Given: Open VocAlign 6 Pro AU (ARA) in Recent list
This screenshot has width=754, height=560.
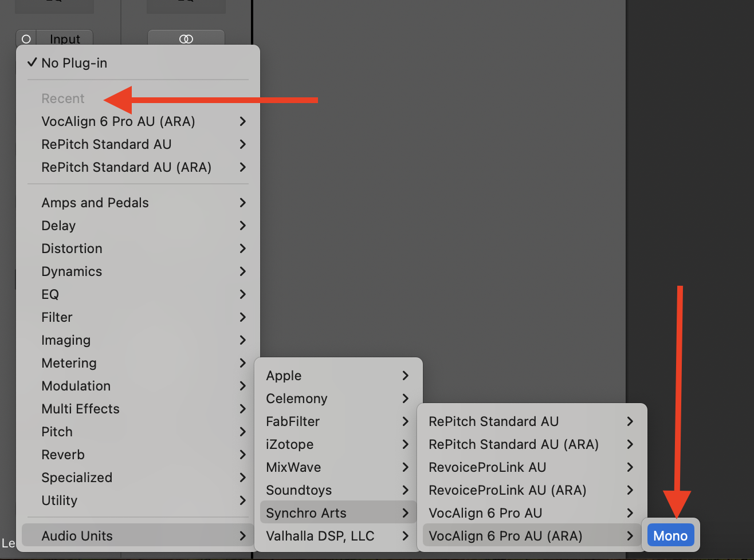Looking at the screenshot, I should click(x=118, y=121).
